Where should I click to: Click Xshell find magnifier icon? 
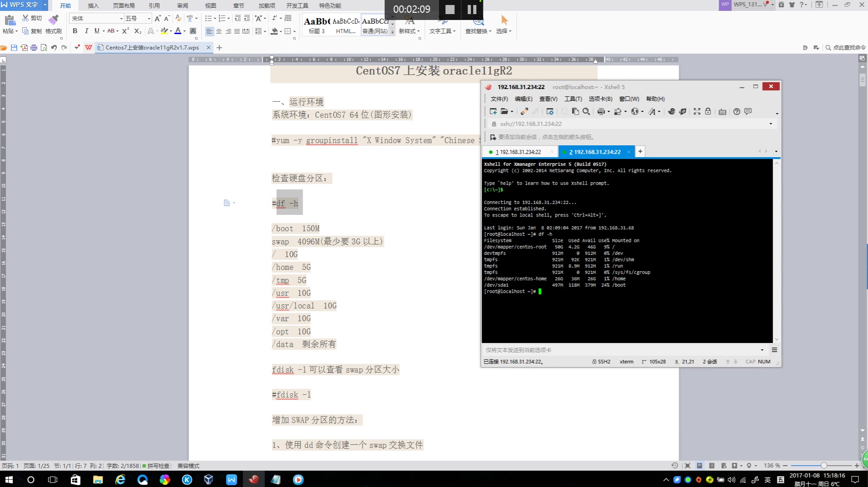[586, 111]
